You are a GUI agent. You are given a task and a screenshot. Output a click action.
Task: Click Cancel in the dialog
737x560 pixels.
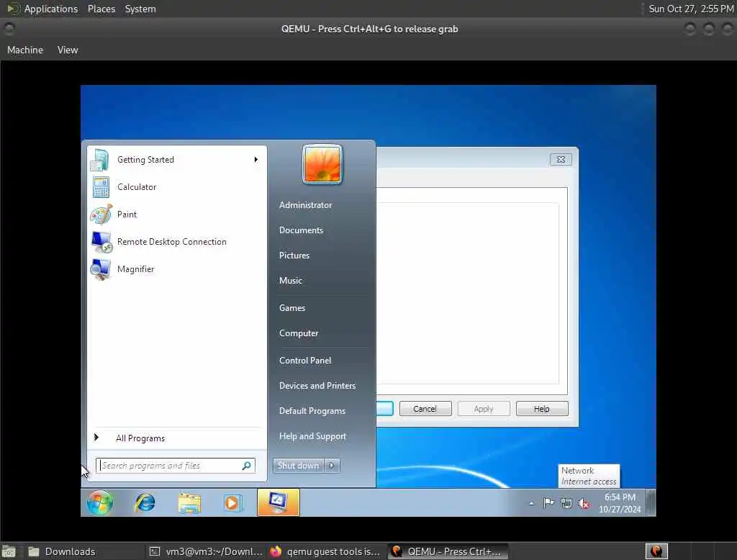pyautogui.click(x=425, y=409)
